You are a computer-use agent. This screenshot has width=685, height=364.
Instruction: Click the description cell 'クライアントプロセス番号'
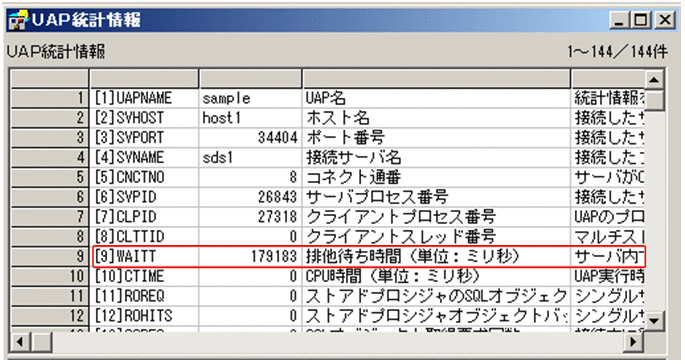[x=436, y=216]
